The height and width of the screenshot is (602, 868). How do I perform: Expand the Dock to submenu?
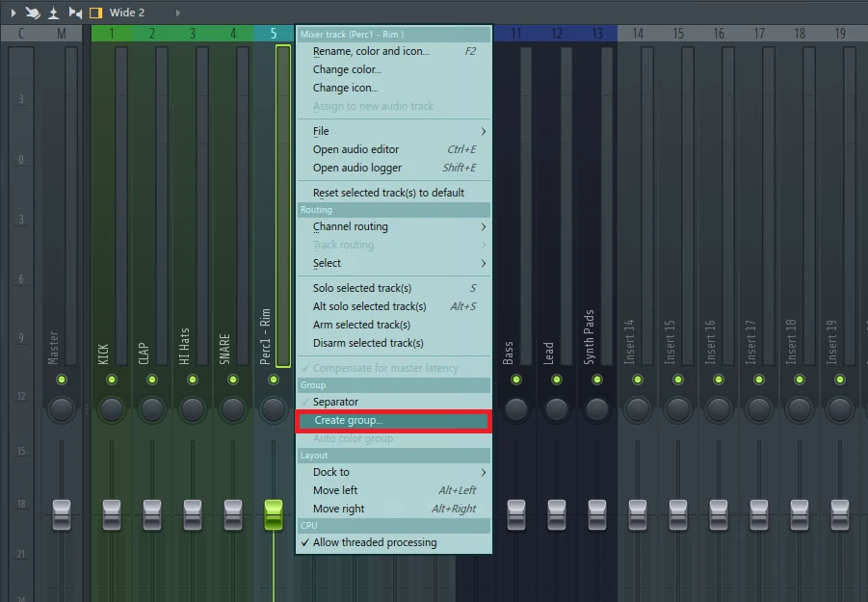tap(393, 472)
